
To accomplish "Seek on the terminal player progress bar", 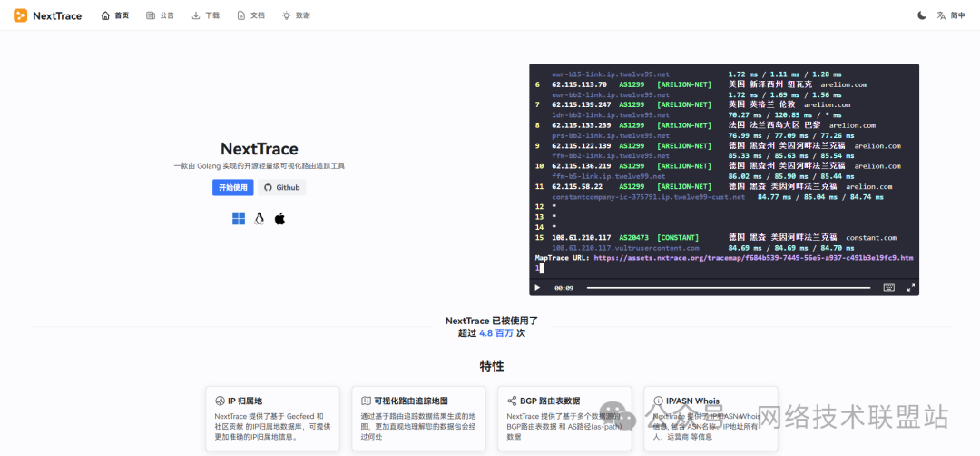I will [728, 288].
